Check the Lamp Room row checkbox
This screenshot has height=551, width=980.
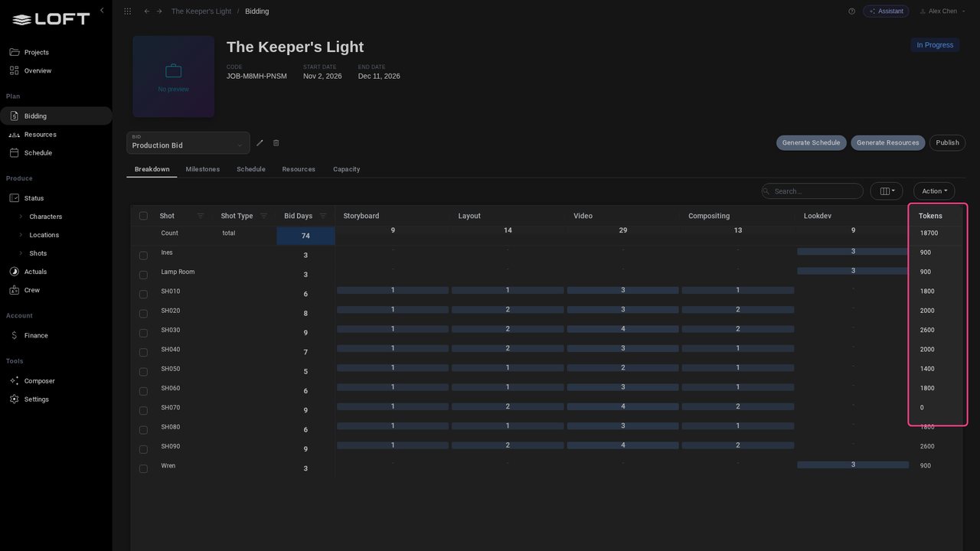pyautogui.click(x=143, y=275)
